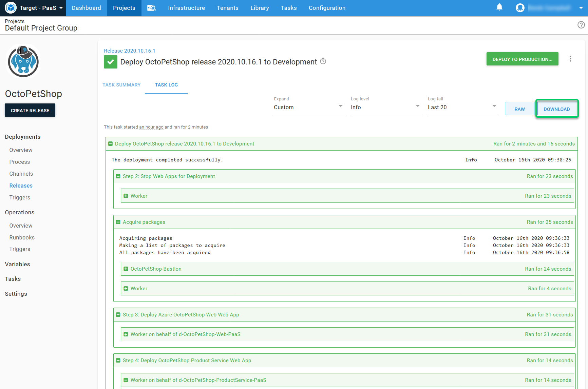Collapse Step 2 Stop Web Apps section
The image size is (588, 389).
(118, 176)
